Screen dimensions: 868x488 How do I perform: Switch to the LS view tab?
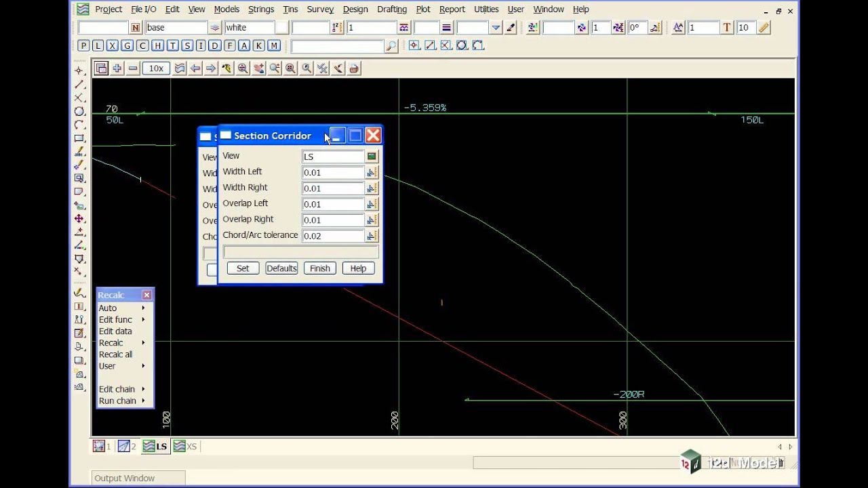coord(155,446)
